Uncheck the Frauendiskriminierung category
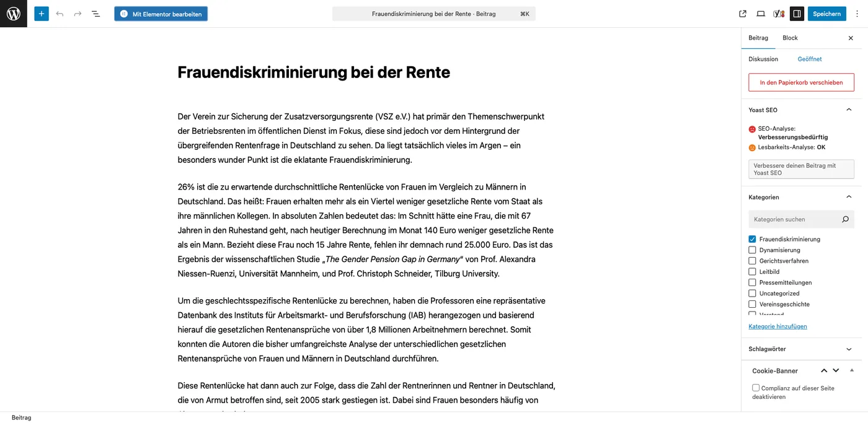The height and width of the screenshot is (423, 868). (752, 239)
